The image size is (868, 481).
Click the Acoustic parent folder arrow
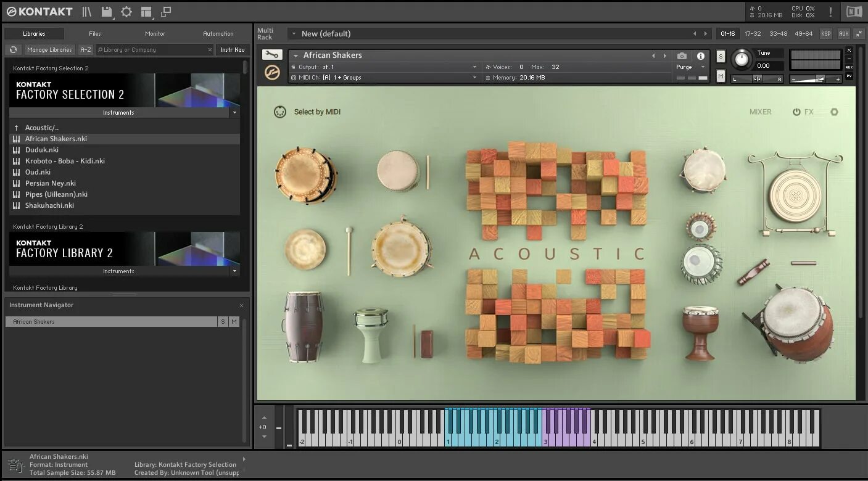coord(17,128)
